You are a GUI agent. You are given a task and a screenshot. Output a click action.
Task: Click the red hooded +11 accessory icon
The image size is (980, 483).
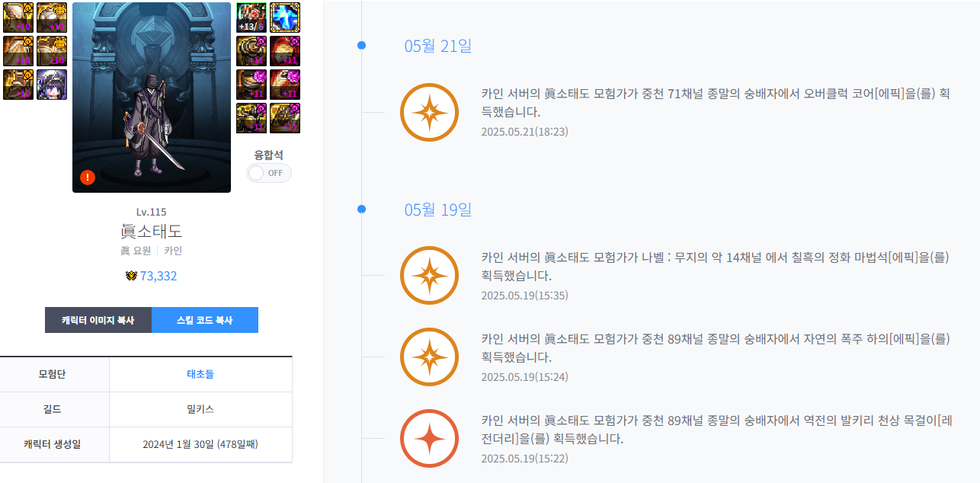(x=285, y=51)
